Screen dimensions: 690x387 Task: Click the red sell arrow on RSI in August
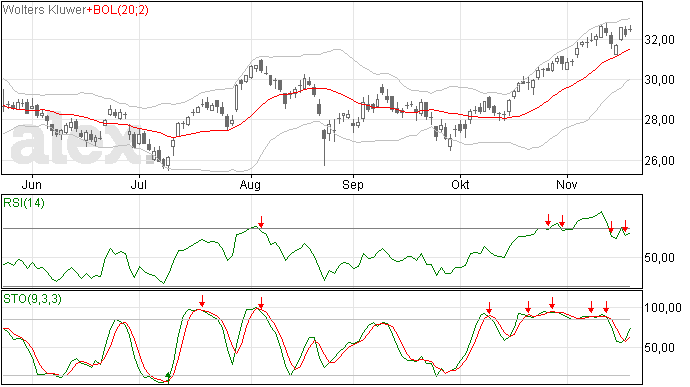tap(261, 222)
